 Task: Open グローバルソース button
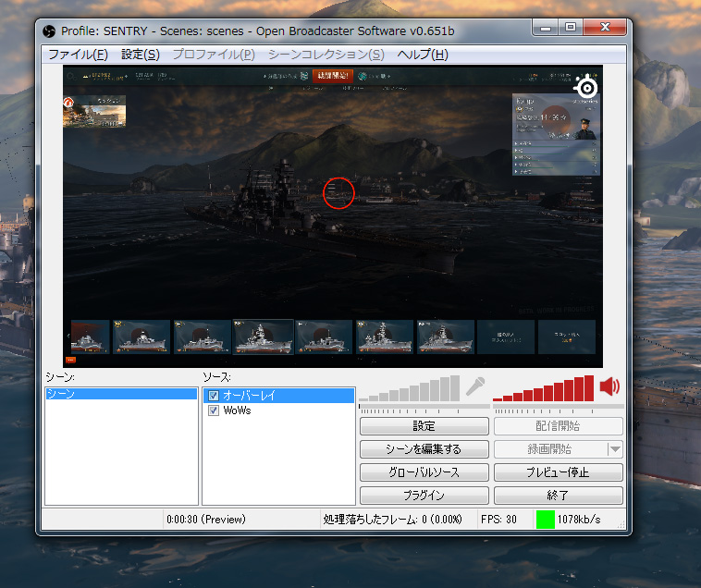point(424,472)
